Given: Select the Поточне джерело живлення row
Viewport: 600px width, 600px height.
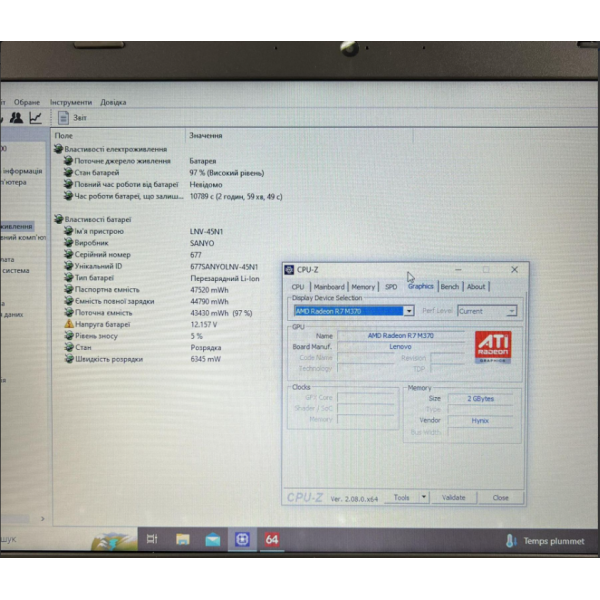Looking at the screenshot, I should click(174, 161).
